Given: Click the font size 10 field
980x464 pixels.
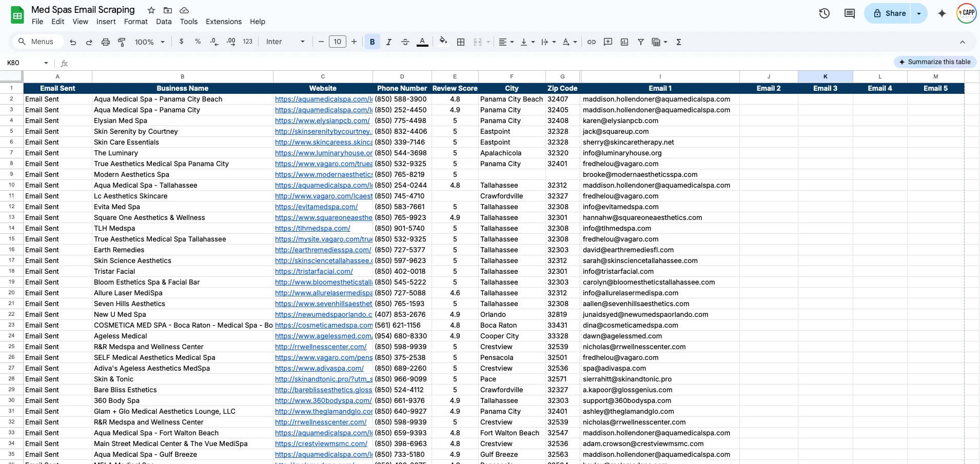Looking at the screenshot, I should coord(337,42).
